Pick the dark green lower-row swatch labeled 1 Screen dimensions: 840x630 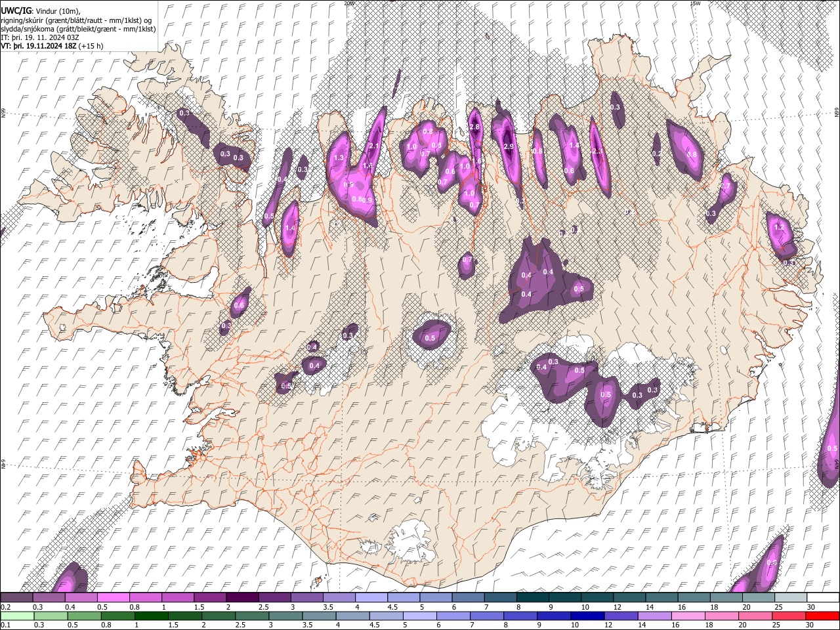pos(151,616)
